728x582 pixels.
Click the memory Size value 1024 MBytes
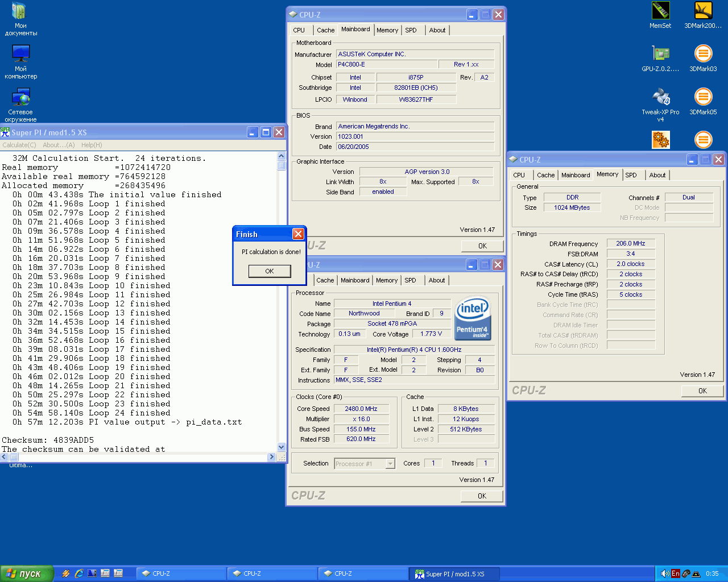click(x=572, y=207)
